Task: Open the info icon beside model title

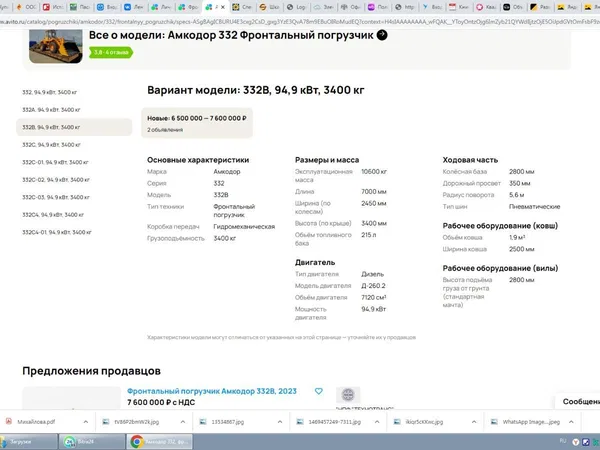Action: (x=382, y=35)
